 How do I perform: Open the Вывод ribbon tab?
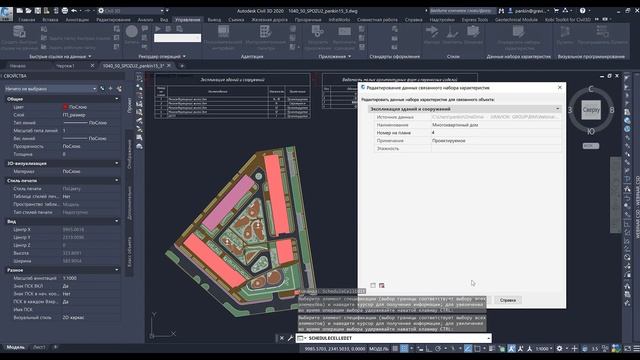[x=214, y=20]
